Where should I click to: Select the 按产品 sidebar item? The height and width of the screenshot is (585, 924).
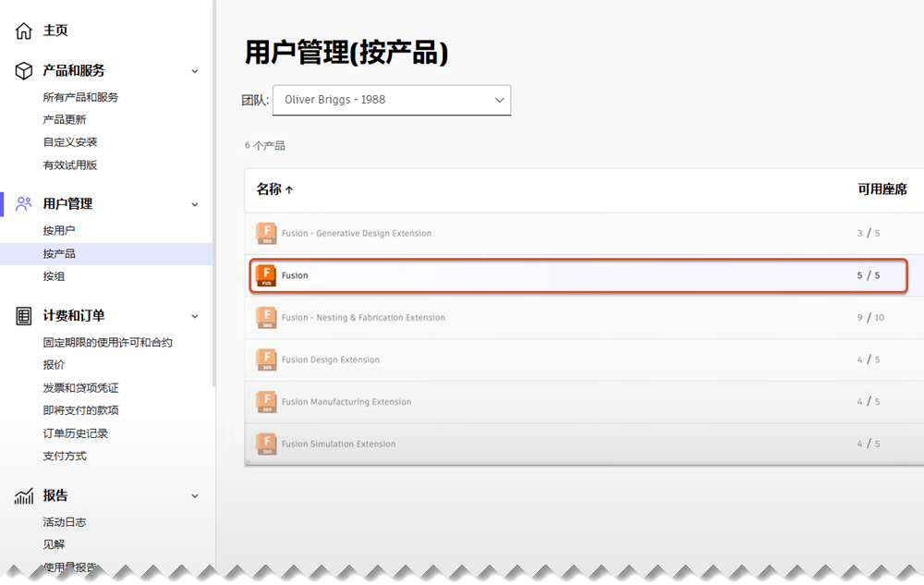(106, 254)
